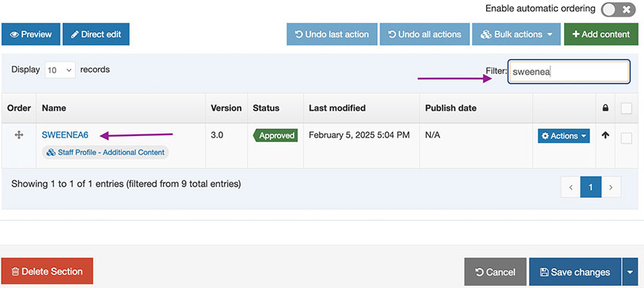This screenshot has height=288, width=644.
Task: Select the Approved status badge
Action: point(275,135)
